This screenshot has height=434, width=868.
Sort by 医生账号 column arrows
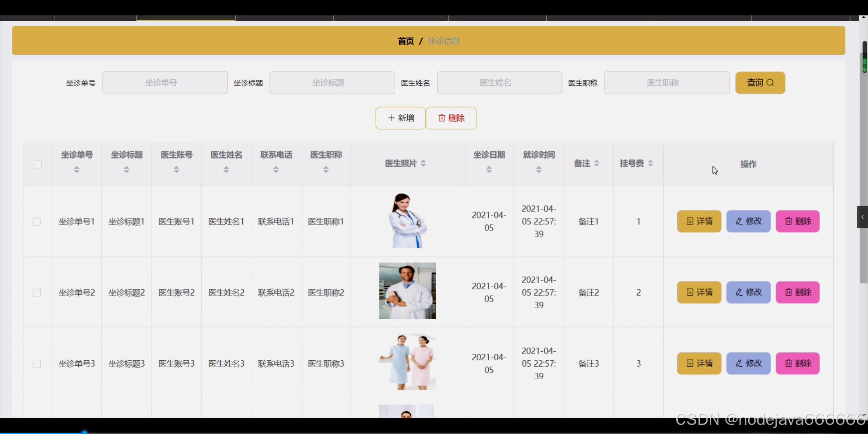[x=176, y=170]
